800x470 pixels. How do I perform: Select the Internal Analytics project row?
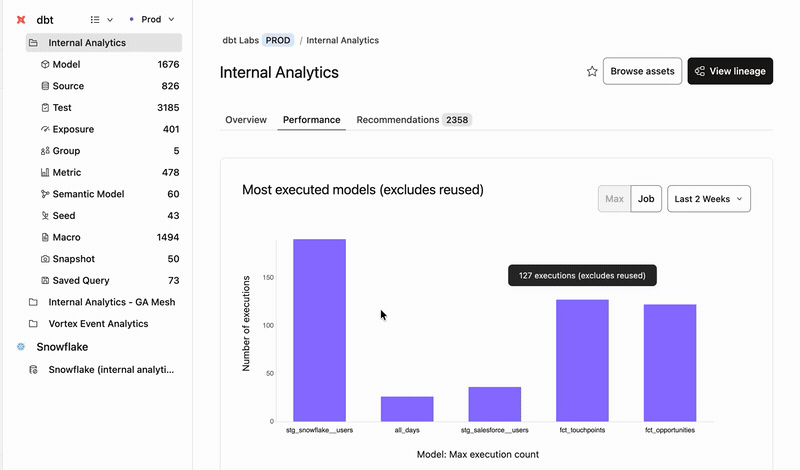(x=104, y=43)
